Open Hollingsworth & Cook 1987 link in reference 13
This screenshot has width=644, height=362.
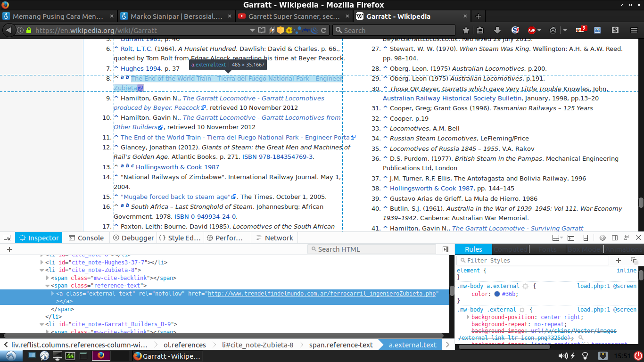pos(177,167)
